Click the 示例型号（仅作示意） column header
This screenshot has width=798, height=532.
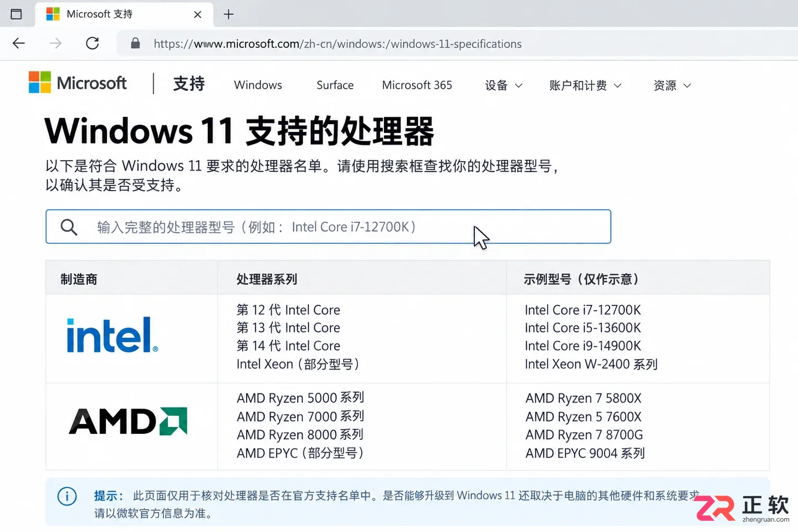[581, 279]
